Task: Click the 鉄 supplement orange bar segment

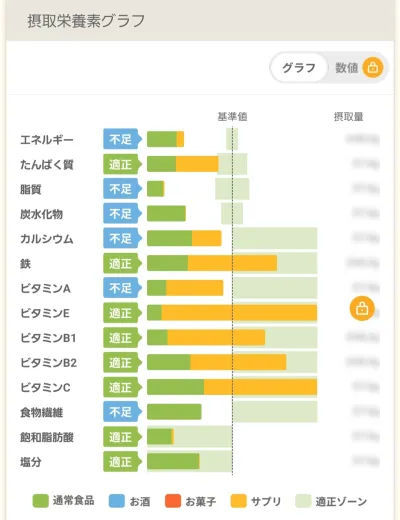Action: pyautogui.click(x=232, y=263)
